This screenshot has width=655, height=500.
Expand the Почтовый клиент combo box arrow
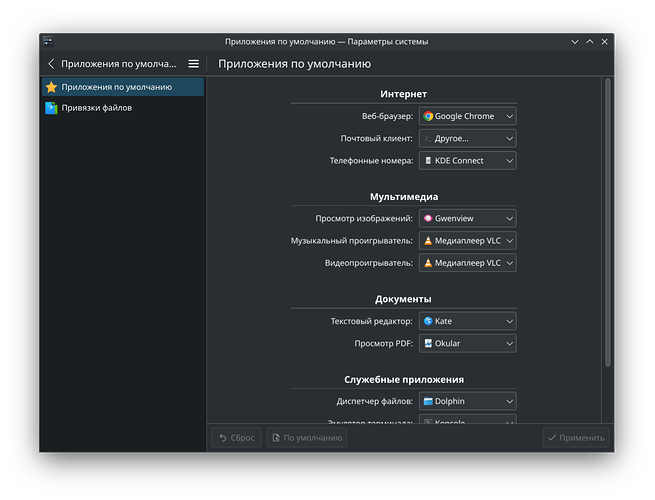[x=509, y=138]
